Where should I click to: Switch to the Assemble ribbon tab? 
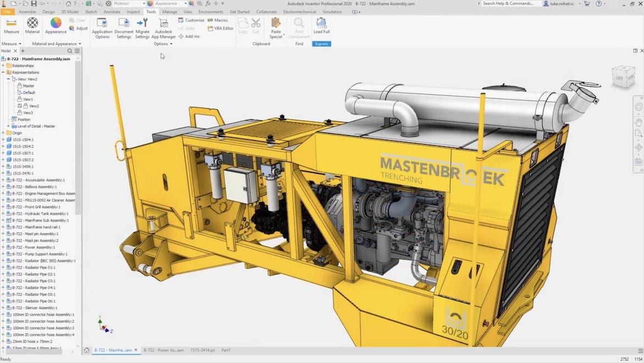coord(27,12)
